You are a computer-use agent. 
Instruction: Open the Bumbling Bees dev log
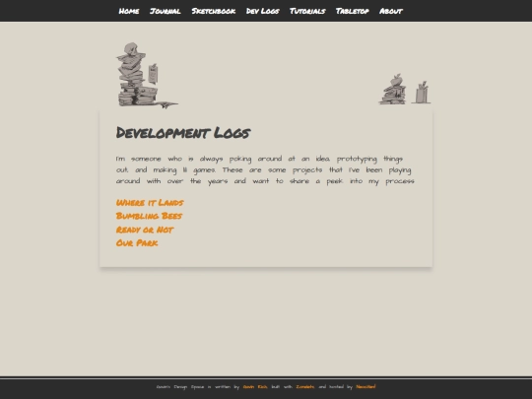click(149, 216)
